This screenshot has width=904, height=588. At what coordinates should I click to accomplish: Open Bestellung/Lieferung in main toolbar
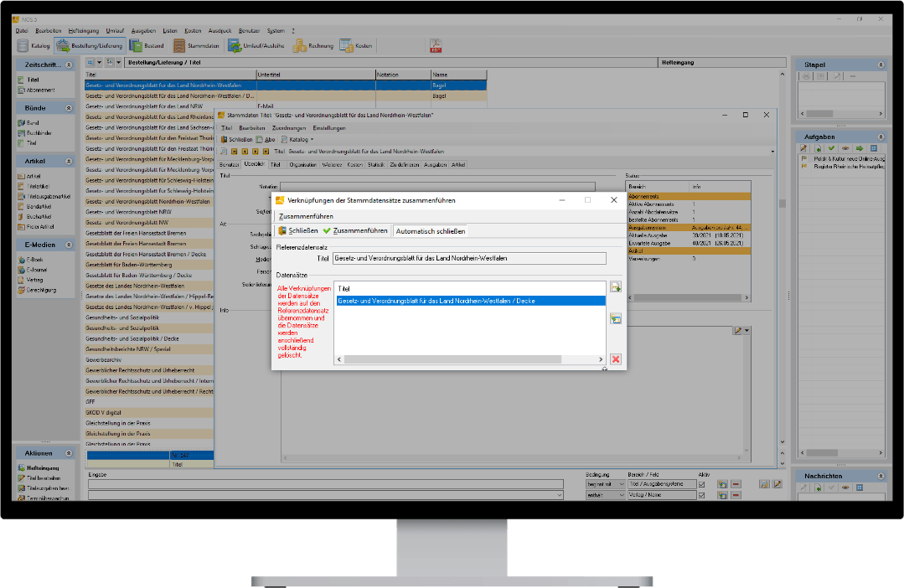tap(90, 45)
